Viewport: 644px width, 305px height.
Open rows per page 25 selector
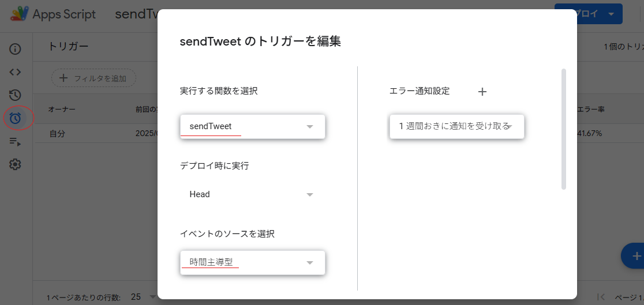(x=143, y=297)
